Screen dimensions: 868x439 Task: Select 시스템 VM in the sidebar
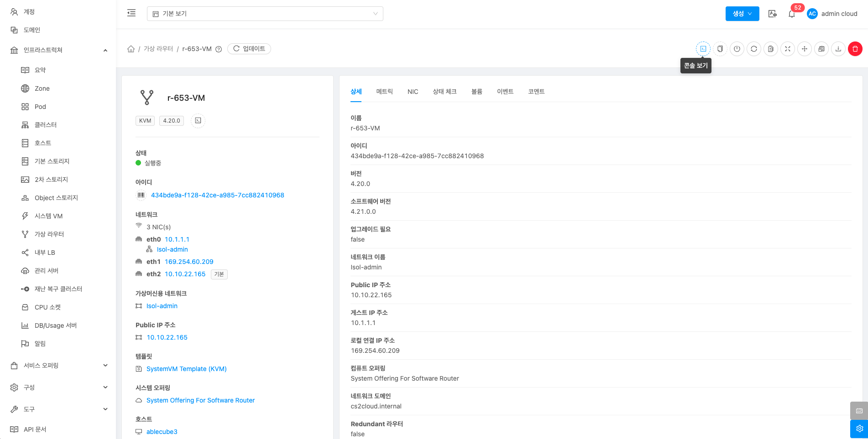click(48, 216)
